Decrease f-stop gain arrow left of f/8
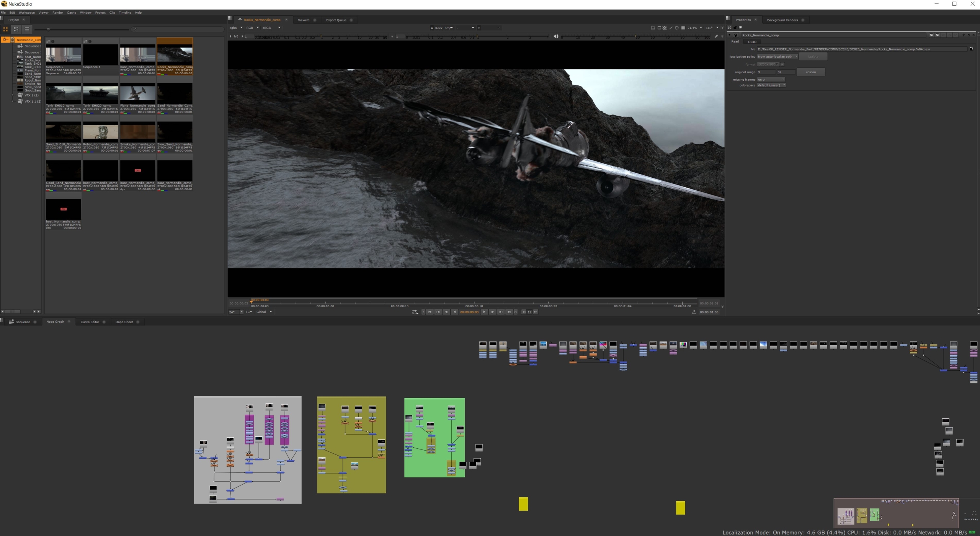 tap(230, 36)
